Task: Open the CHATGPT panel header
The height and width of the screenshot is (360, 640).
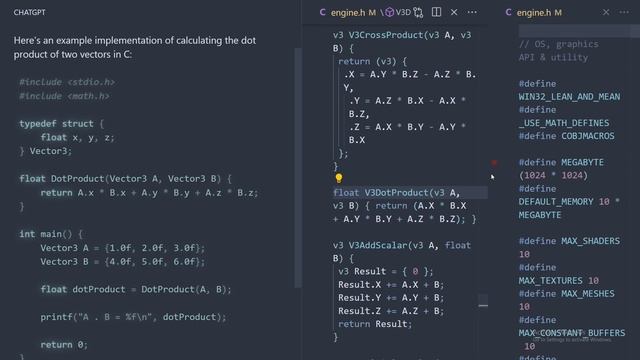Action: coord(29,12)
